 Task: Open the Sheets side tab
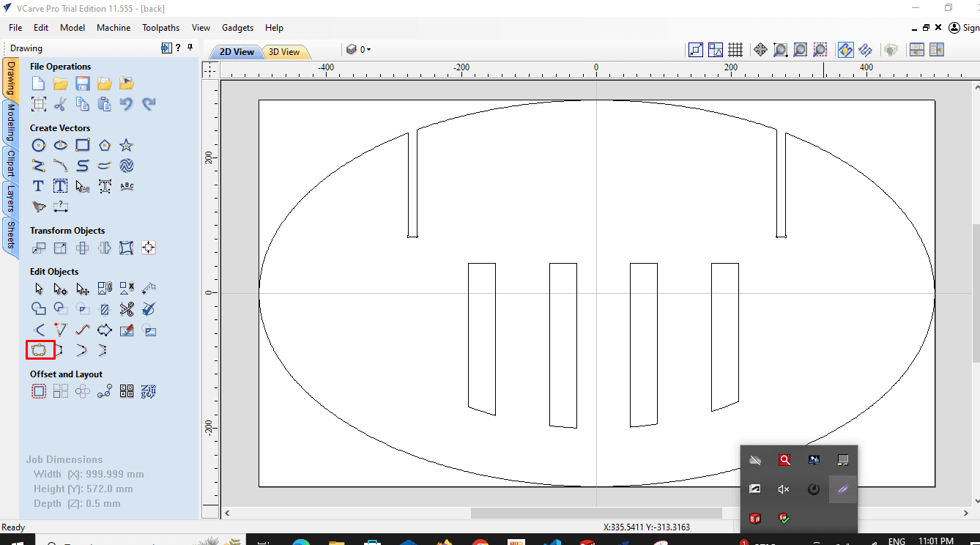(x=10, y=235)
